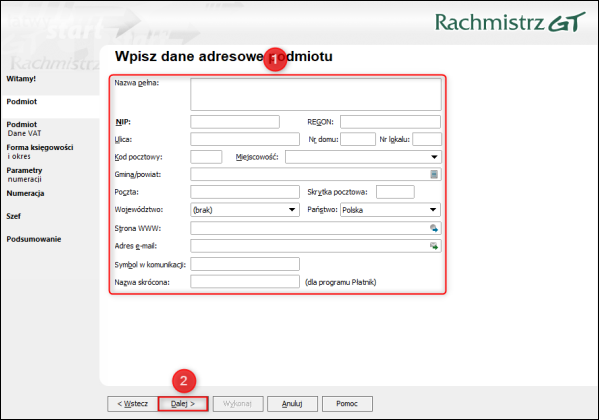
Task: Click the REGON input field
Action: click(390, 122)
